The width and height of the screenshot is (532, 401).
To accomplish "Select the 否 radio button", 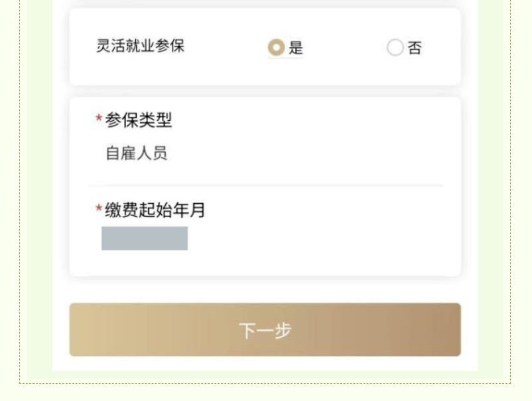I will [x=395, y=48].
